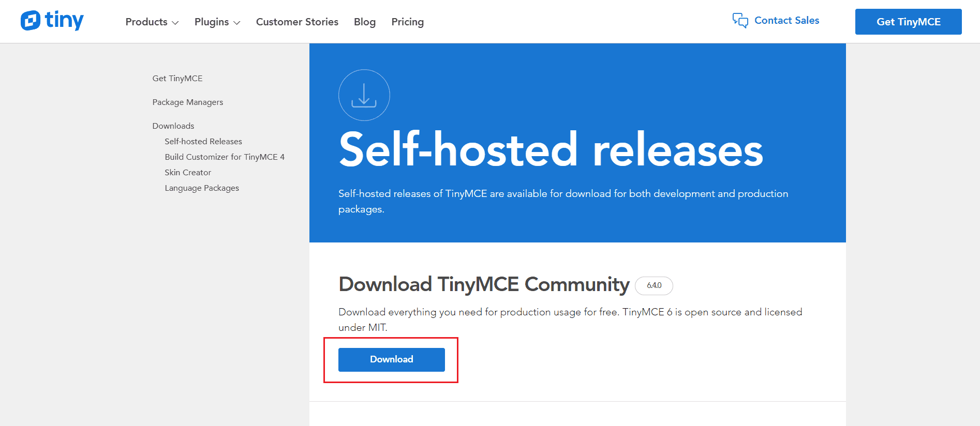The height and width of the screenshot is (426, 980).
Task: Open Get TinyMCE in the left sidebar
Action: 177,79
